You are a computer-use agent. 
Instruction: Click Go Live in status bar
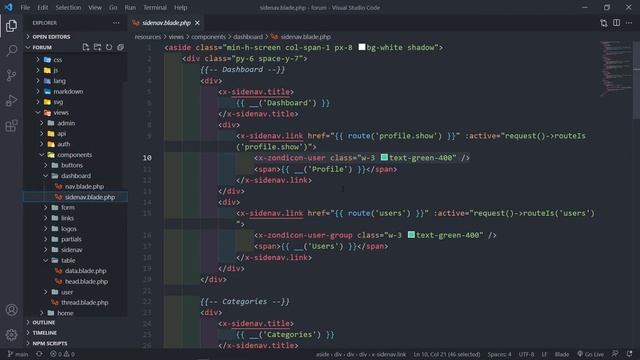pos(590,354)
